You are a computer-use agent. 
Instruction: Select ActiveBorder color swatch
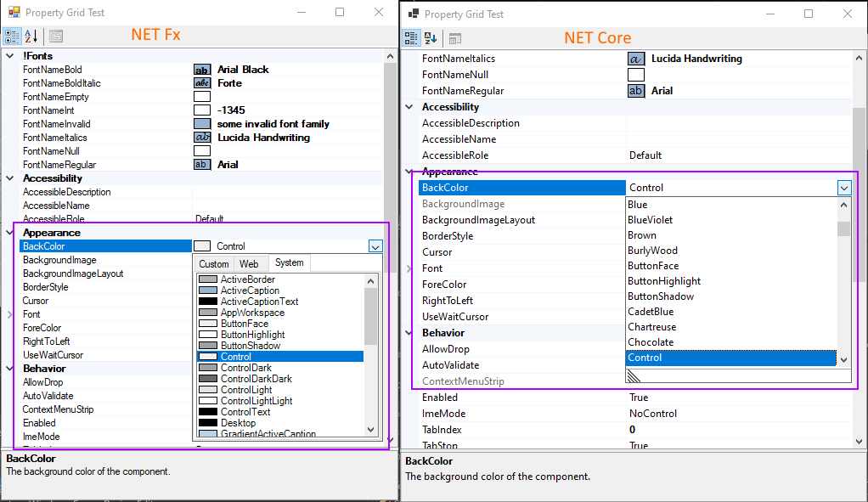pyautogui.click(x=207, y=279)
